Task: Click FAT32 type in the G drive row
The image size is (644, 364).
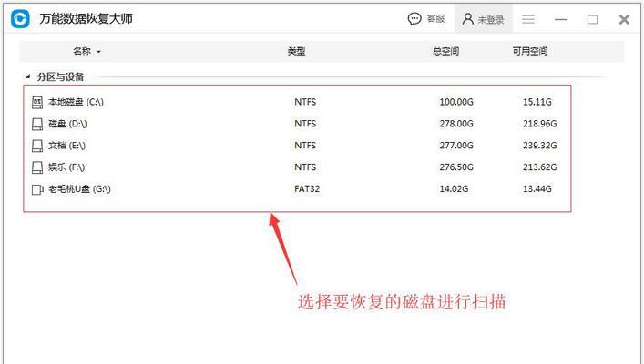Action: tap(307, 189)
